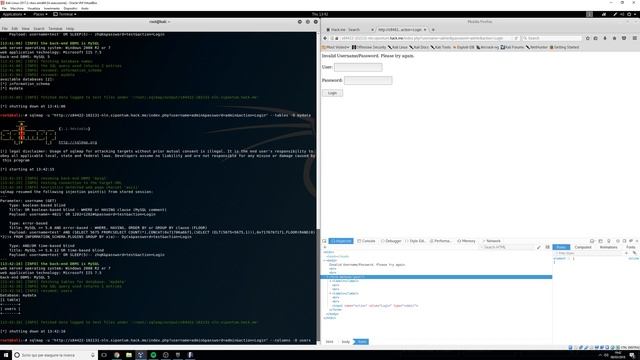Screen dimensions: 640x360
Task: Click the User input field on the login page
Action: [x=358, y=67]
